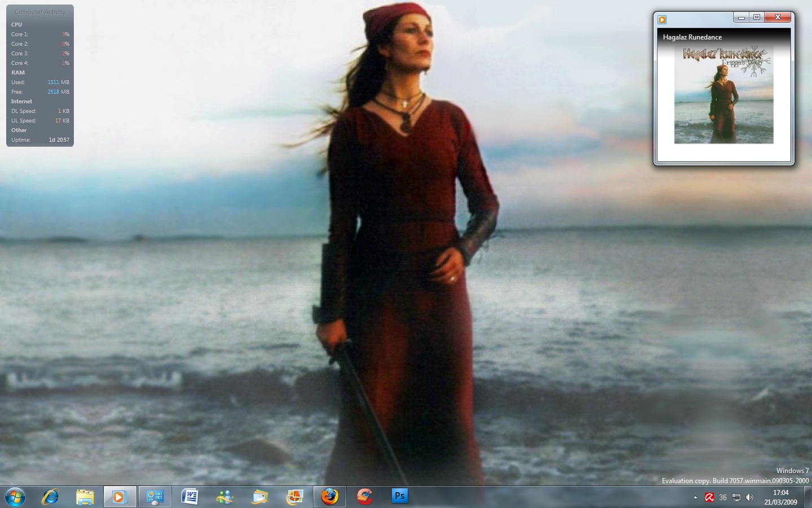Open Windows Explorer folder icon on taskbar
Image resolution: width=812 pixels, height=508 pixels.
point(85,497)
